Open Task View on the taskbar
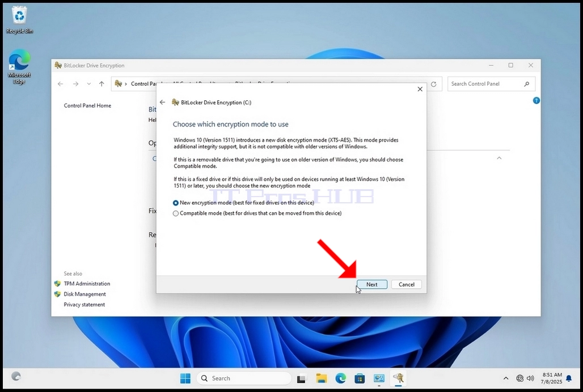This screenshot has height=392, width=583. pos(302,378)
